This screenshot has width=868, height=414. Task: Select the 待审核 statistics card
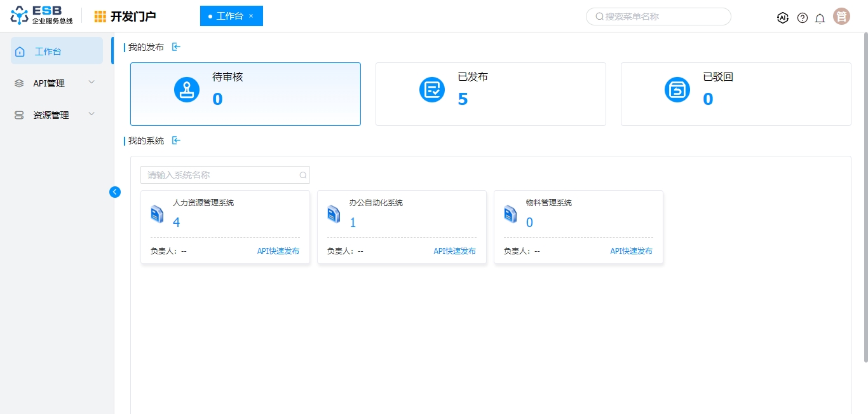(245, 94)
